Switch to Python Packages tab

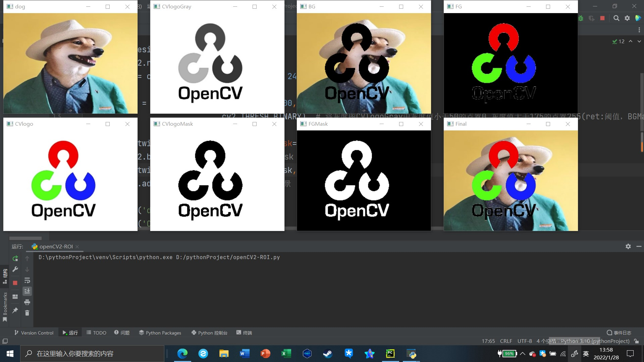click(160, 333)
